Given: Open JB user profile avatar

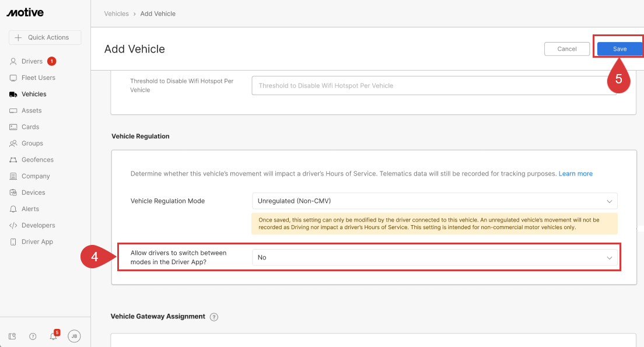Looking at the screenshot, I should [74, 336].
